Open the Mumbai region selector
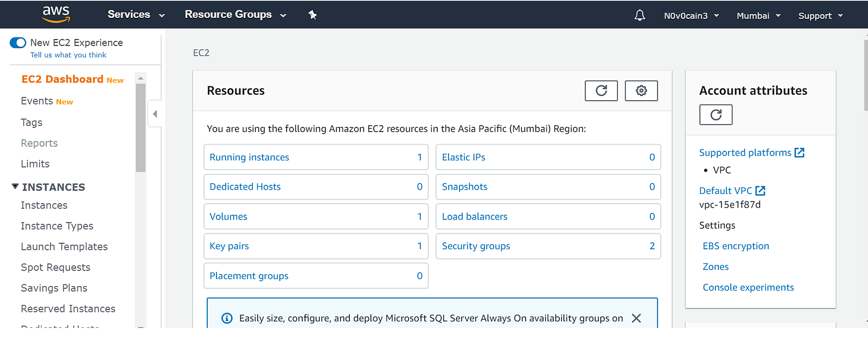 (x=758, y=16)
